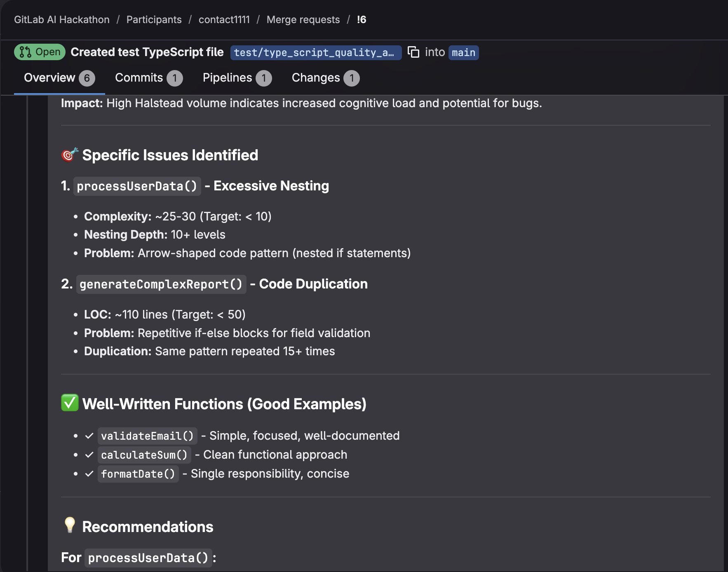Click the green checkbox emoji by Well-Written Functions

coord(70,403)
